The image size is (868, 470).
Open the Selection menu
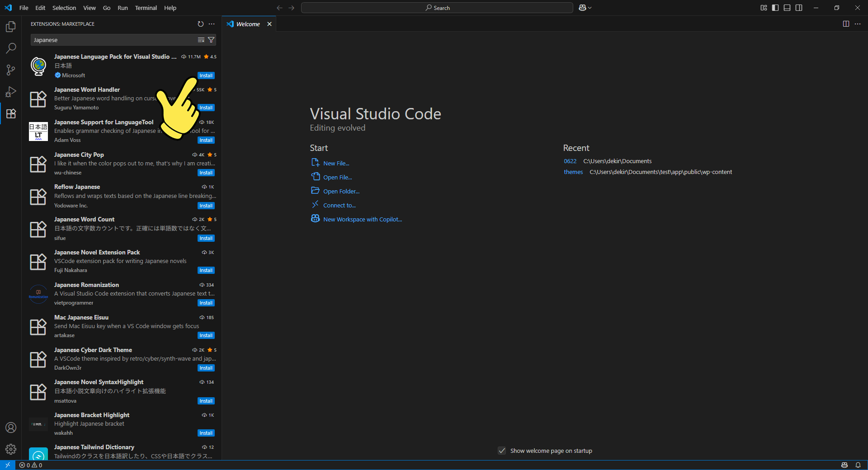64,8
